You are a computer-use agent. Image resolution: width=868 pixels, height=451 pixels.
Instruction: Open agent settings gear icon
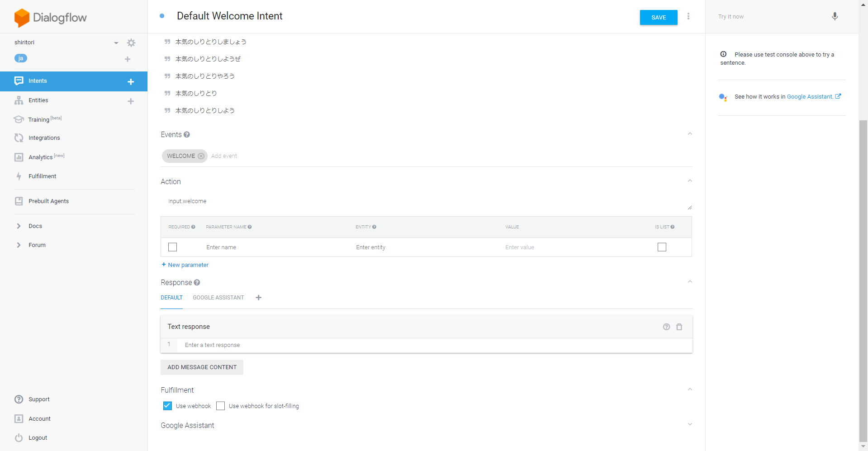click(131, 43)
